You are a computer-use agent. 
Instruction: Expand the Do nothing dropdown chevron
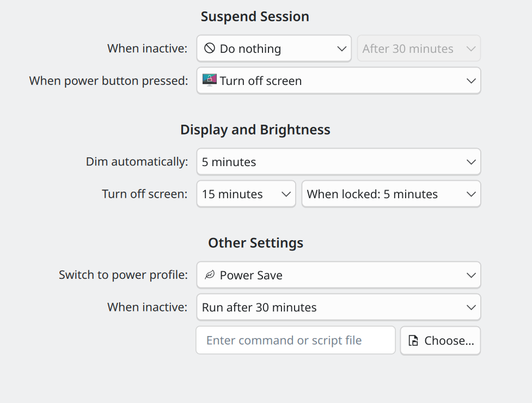click(342, 49)
